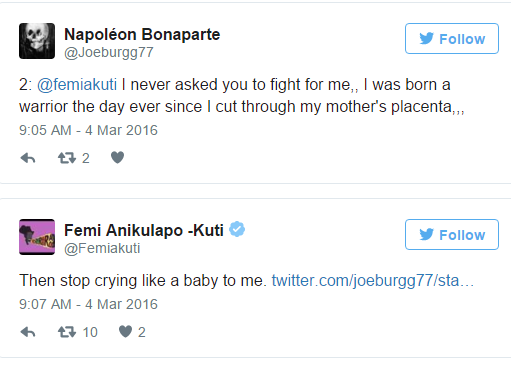Open Femi Anikulapo-Kuti's purple profile picture
Screen dimensions: 511x365
(x=37, y=237)
